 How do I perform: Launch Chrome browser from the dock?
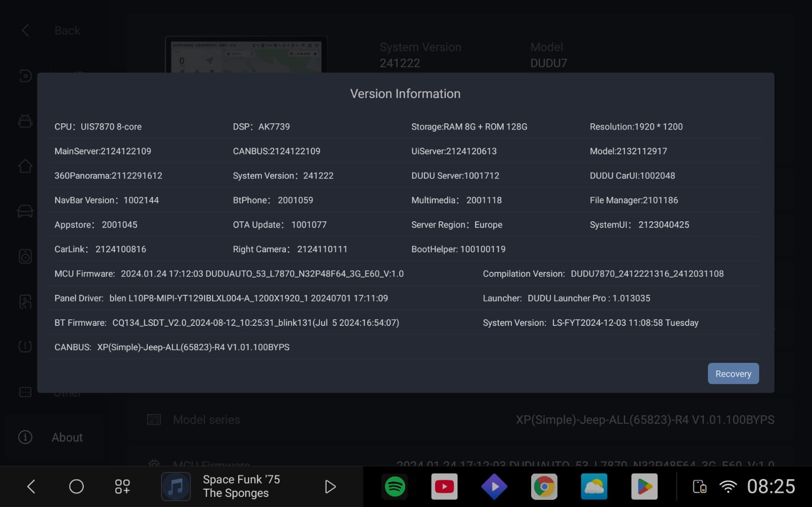[x=544, y=487]
